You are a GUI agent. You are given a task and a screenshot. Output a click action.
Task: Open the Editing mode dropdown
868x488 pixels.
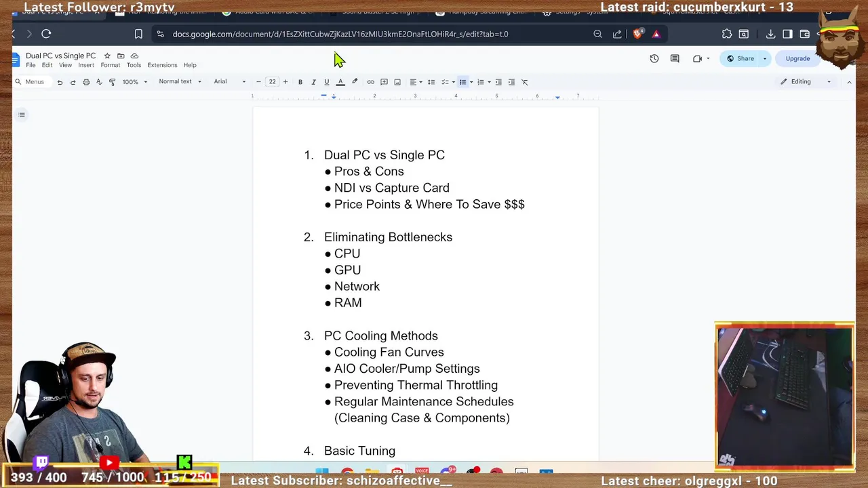coord(806,82)
